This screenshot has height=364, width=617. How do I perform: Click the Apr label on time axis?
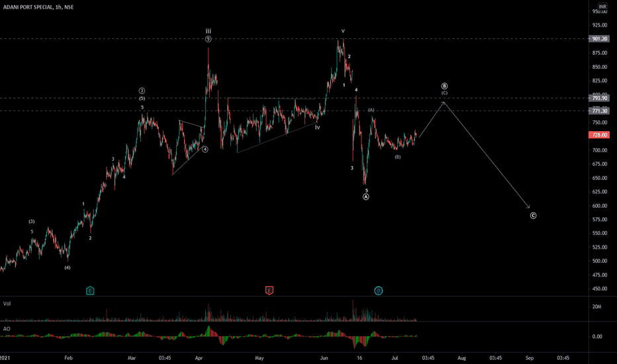(199, 358)
